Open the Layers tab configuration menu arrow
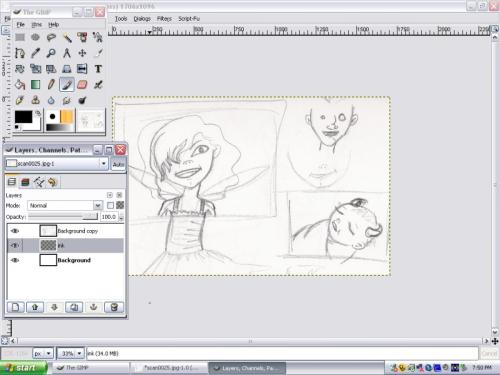Image resolution: width=500 pixels, height=375 pixels. pos(110,195)
